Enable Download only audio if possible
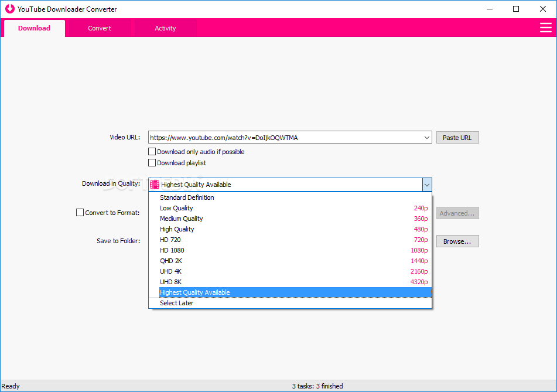The image size is (557, 392). [x=152, y=152]
